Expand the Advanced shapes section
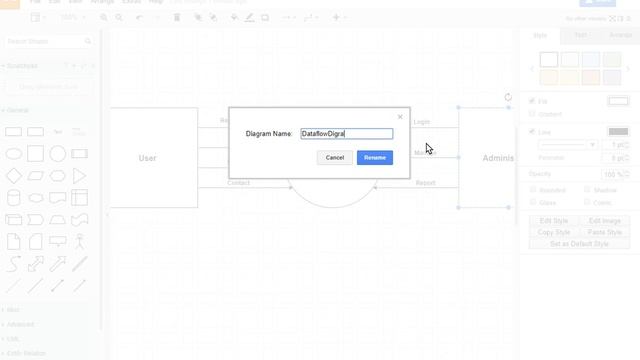This screenshot has height=360, width=640. [19, 324]
